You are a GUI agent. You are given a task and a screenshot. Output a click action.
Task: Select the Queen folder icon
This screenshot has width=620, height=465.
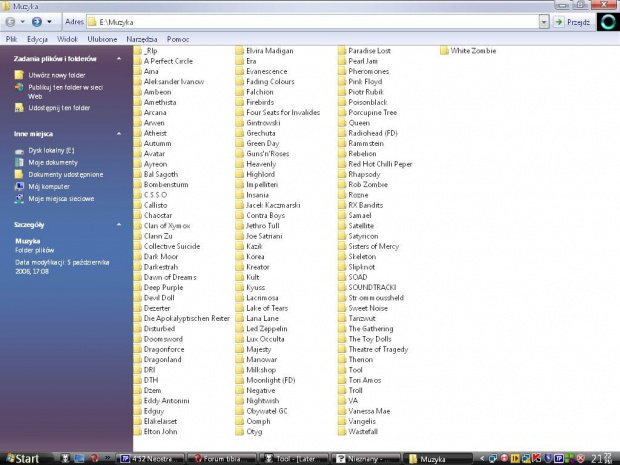click(342, 123)
